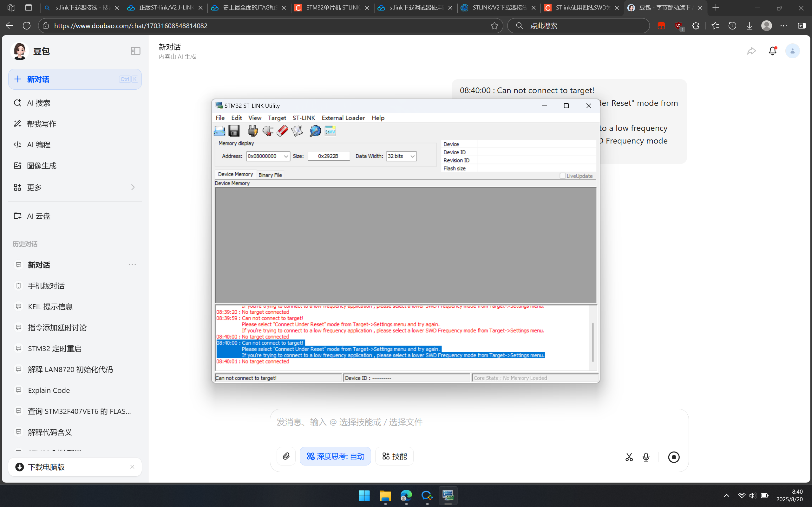This screenshot has height=507, width=812.
Task: Switch to the Binary File tab
Action: pyautogui.click(x=270, y=175)
